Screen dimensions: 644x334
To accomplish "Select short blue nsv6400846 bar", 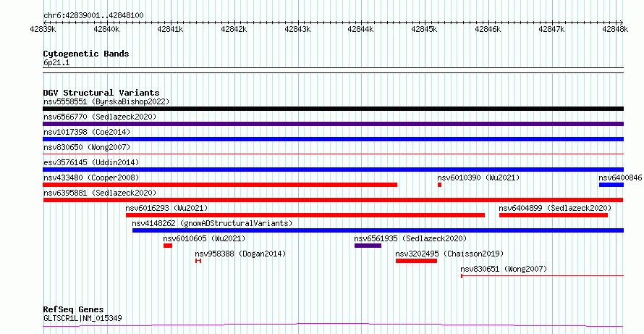I will 611,185.
